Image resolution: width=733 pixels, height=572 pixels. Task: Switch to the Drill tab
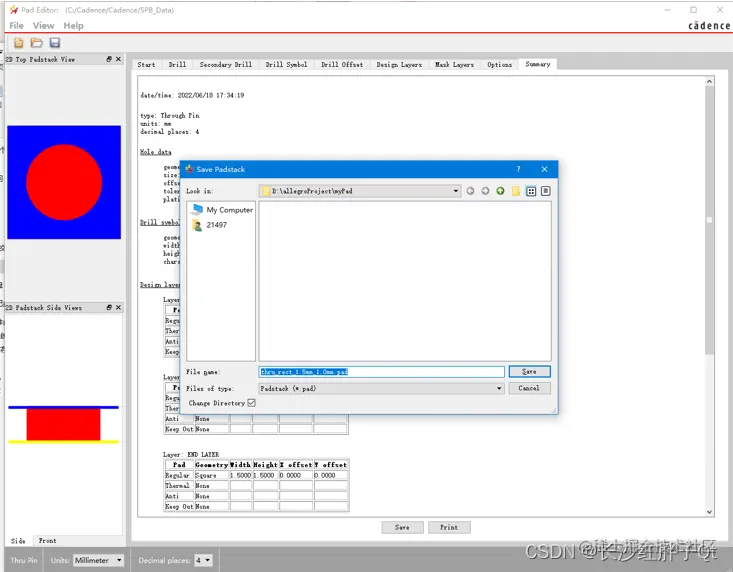click(x=177, y=64)
